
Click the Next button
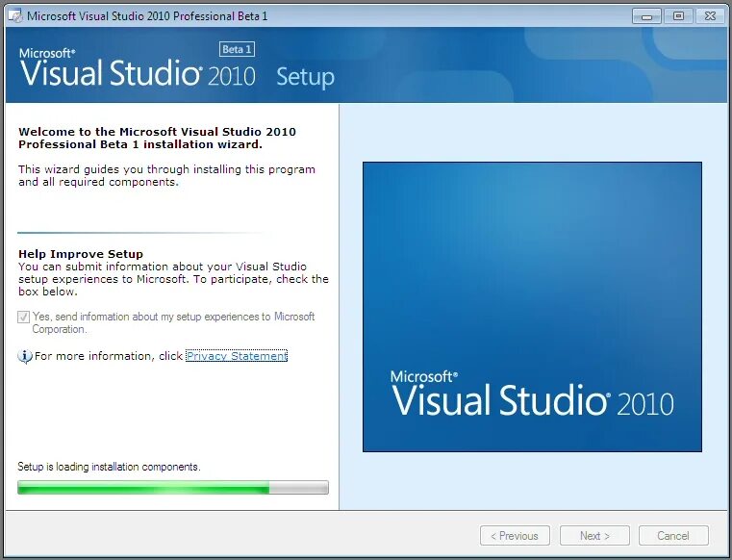(594, 536)
